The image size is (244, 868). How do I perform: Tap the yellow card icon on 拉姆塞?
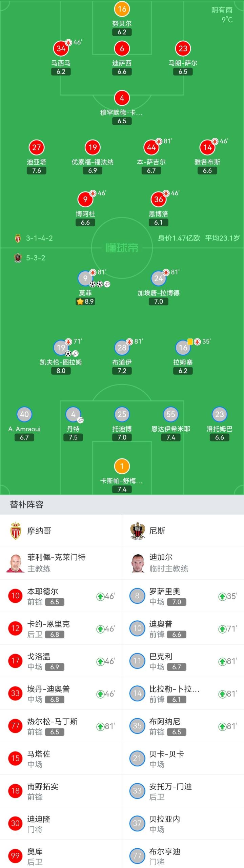(x=190, y=342)
